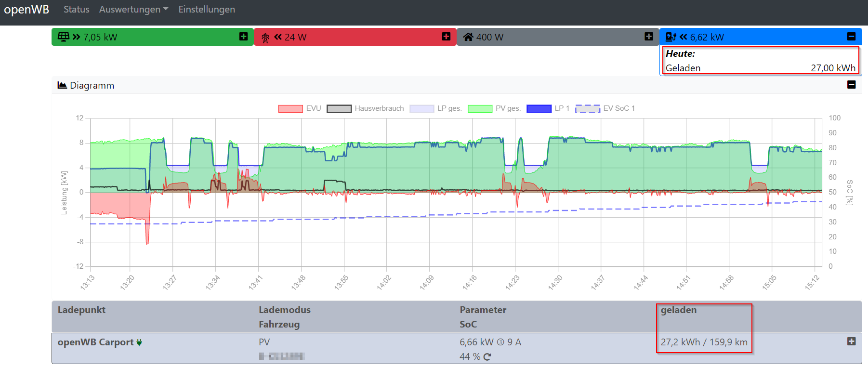Open the Auswertungen dropdown menu
The height and width of the screenshot is (367, 868).
pyautogui.click(x=133, y=10)
